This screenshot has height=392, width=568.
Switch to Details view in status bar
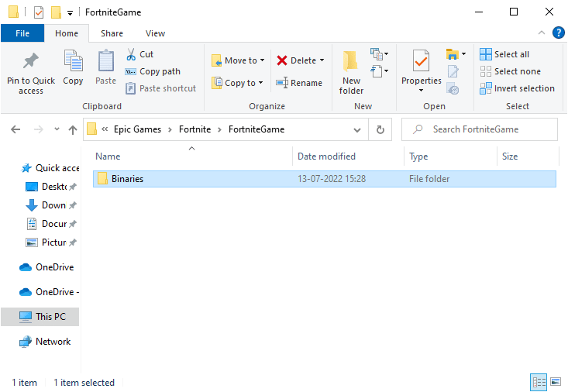tap(539, 382)
